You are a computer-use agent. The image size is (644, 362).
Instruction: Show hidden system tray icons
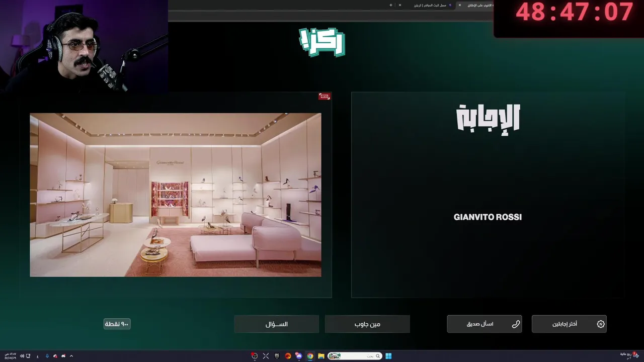[71, 356]
